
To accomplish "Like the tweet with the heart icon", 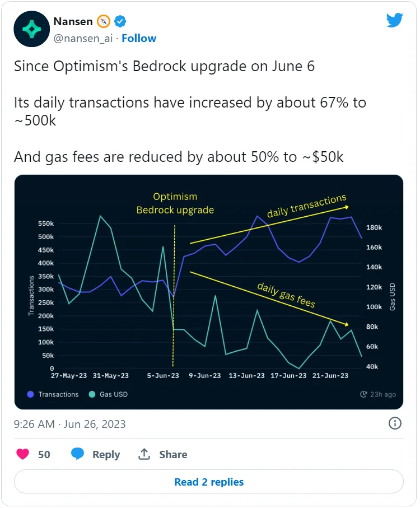I will [x=22, y=454].
